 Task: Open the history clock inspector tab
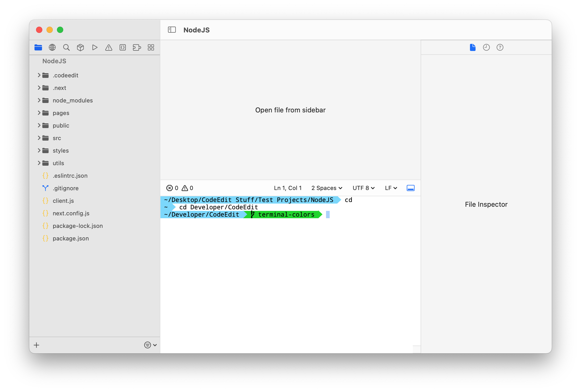(486, 47)
